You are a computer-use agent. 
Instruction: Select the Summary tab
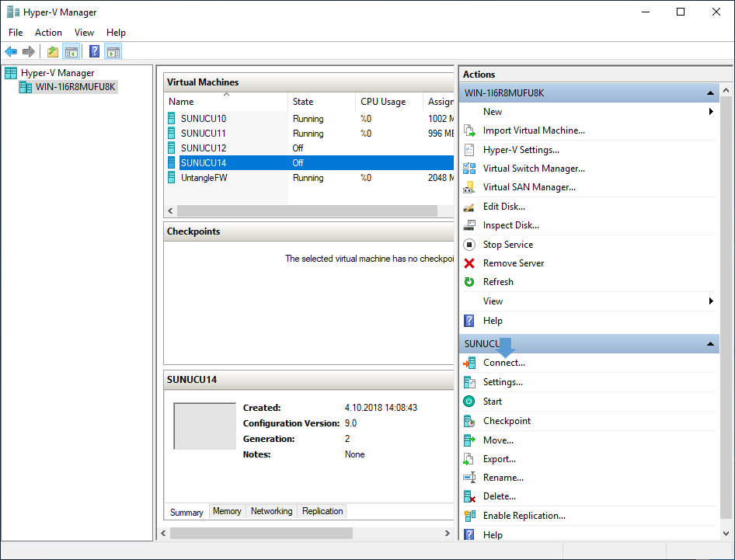(186, 512)
